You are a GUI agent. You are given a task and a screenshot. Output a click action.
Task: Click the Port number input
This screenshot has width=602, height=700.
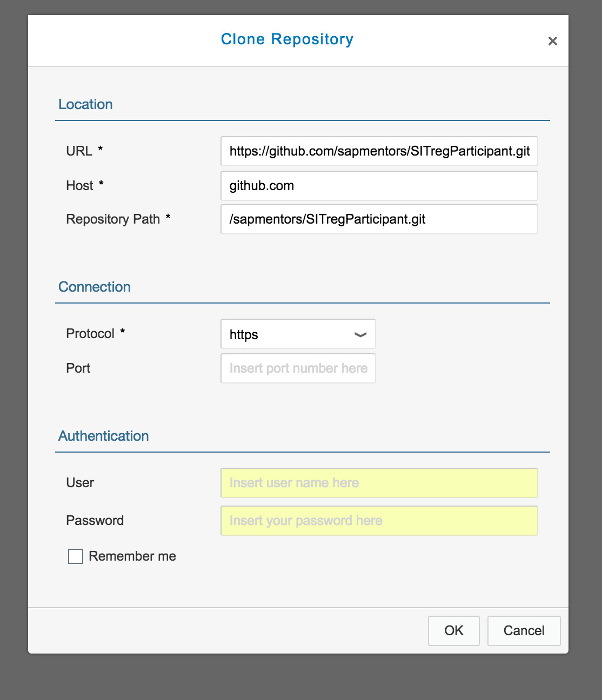point(298,368)
